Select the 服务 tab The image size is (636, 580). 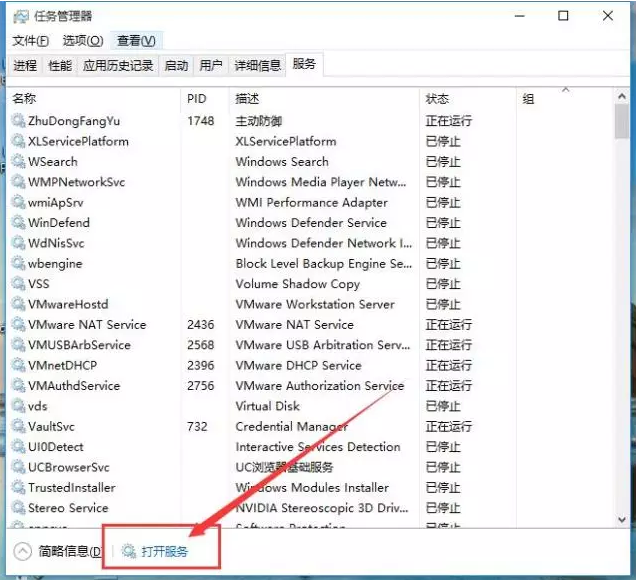[x=304, y=64]
